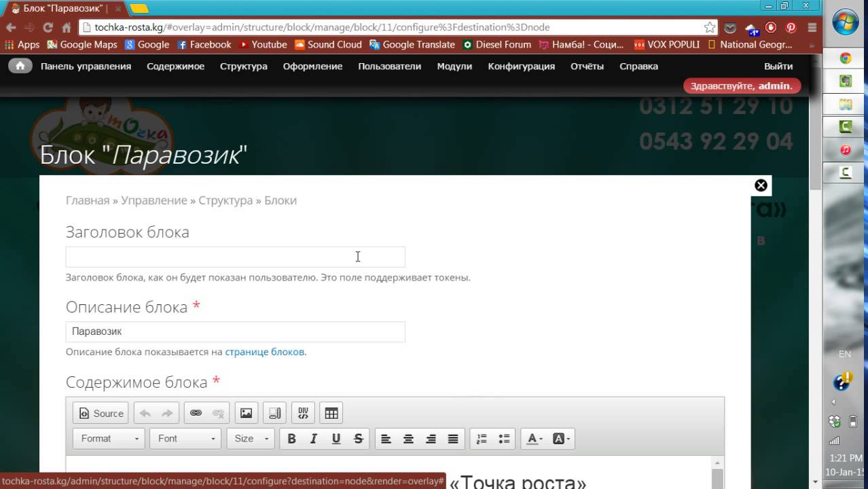
Task: Click the admin user greeting link
Action: tap(742, 86)
